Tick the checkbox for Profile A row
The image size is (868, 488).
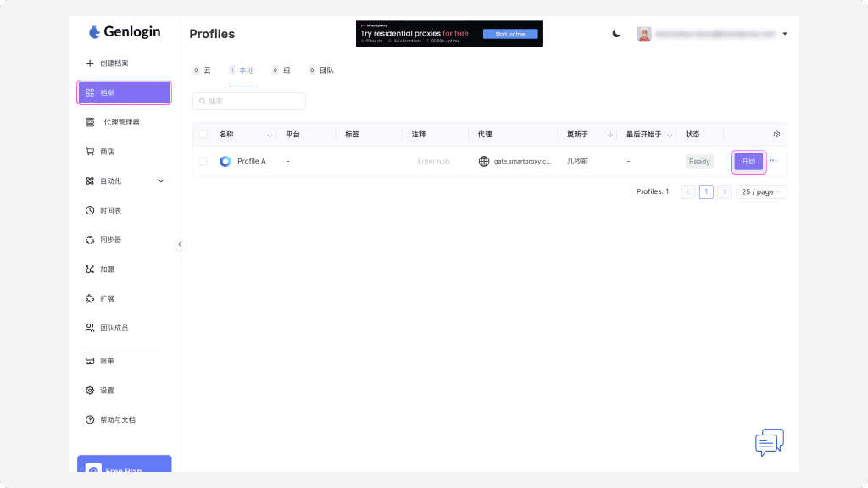point(203,161)
